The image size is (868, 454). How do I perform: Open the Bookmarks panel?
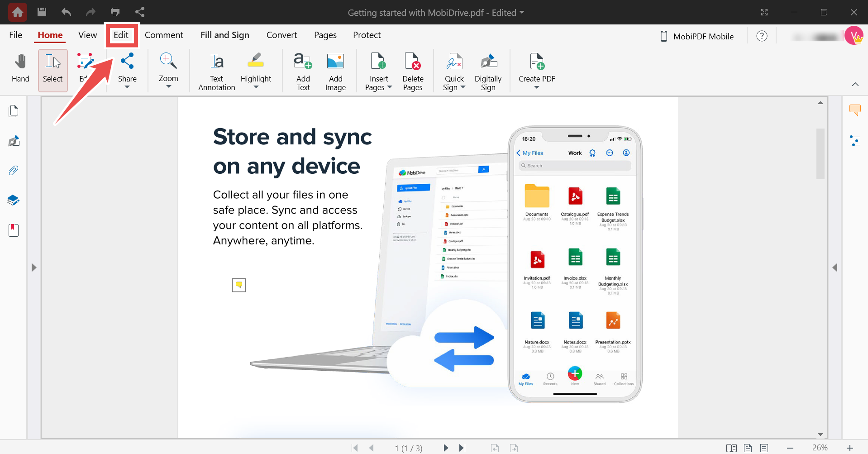(14, 230)
